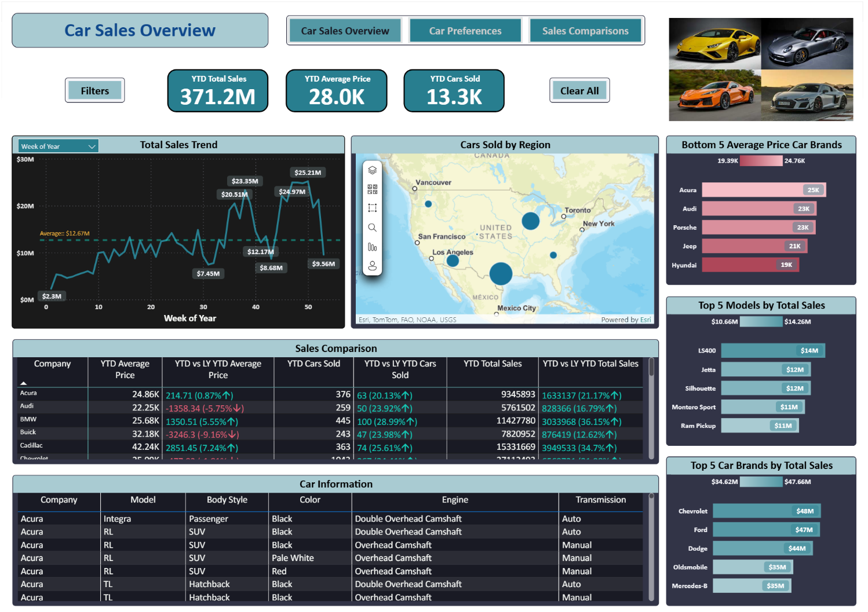The height and width of the screenshot is (612, 868).
Task: Sort Car Information by the Model header
Action: pos(143,500)
